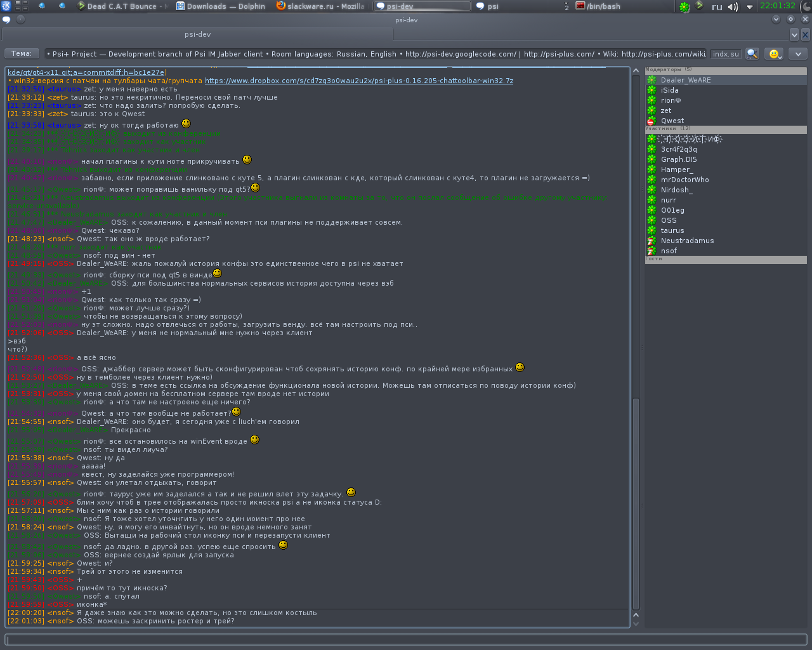
Task: Click the smiley after 'ну ок тогда работаю'
Action: click(x=186, y=123)
